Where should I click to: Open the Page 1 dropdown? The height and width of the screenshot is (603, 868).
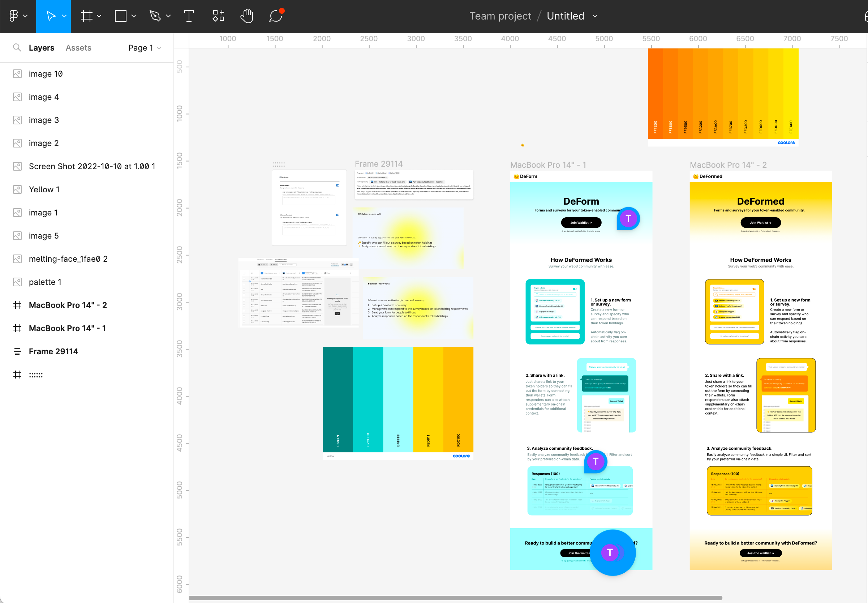tap(145, 48)
